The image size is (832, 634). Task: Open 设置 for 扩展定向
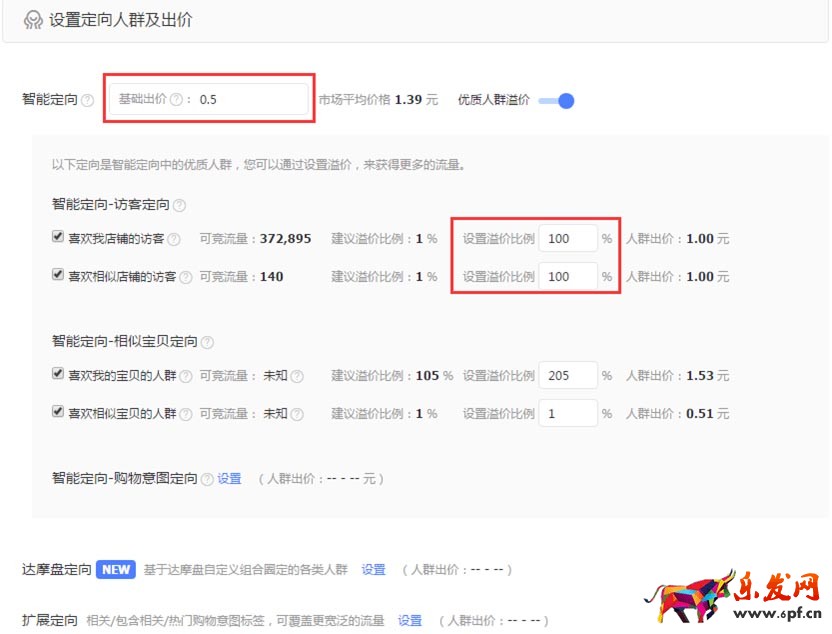(410, 620)
